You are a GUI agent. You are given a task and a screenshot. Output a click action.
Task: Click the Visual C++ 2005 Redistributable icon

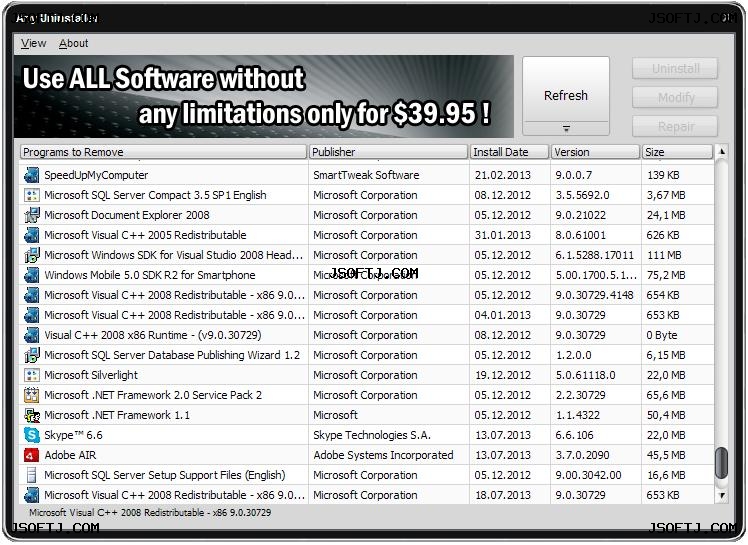point(31,235)
